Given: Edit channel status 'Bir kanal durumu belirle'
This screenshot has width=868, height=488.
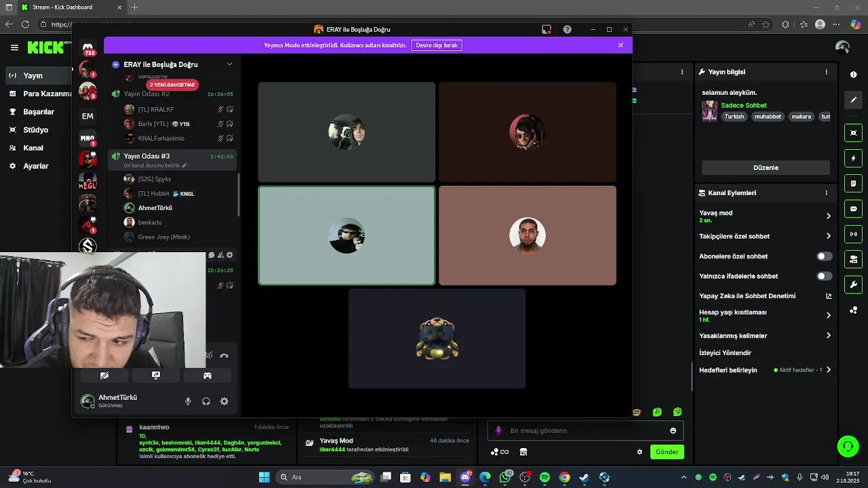Looking at the screenshot, I should click(x=155, y=165).
